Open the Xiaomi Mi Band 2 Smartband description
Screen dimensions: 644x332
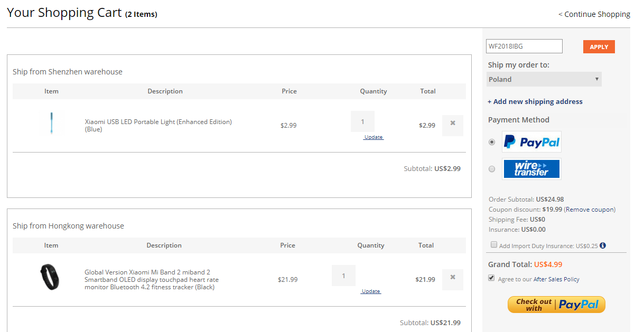click(x=152, y=280)
